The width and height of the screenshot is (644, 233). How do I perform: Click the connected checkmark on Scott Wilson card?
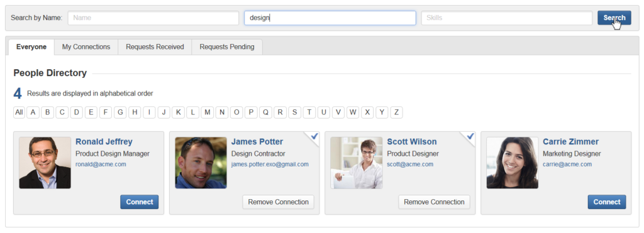click(x=470, y=137)
